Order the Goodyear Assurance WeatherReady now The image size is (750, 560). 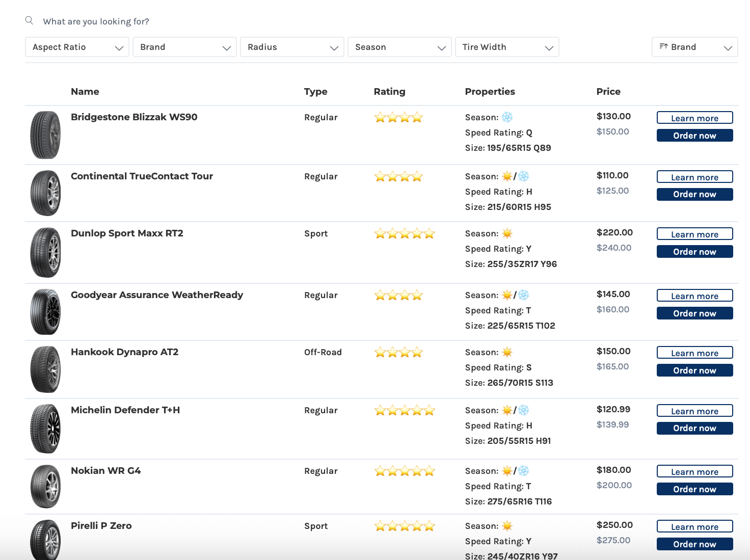tap(695, 313)
